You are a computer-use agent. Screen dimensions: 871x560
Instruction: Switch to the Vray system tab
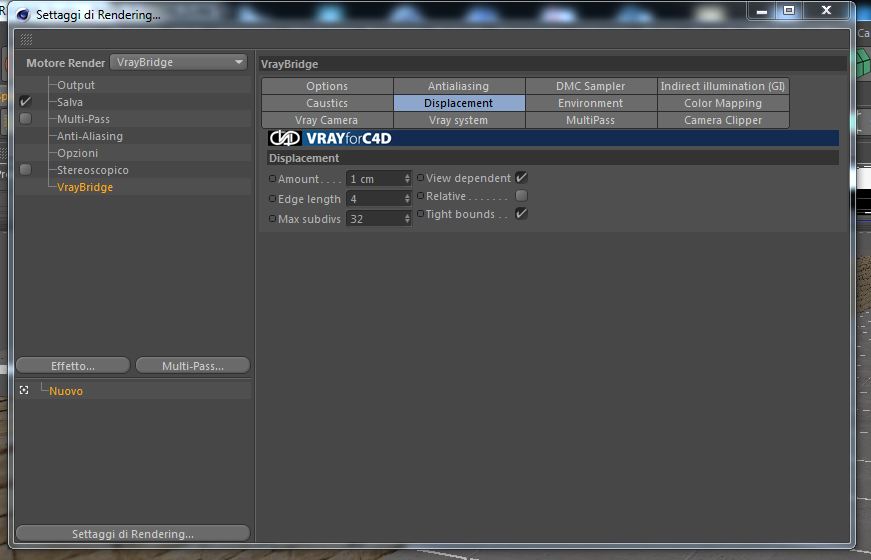pos(459,120)
